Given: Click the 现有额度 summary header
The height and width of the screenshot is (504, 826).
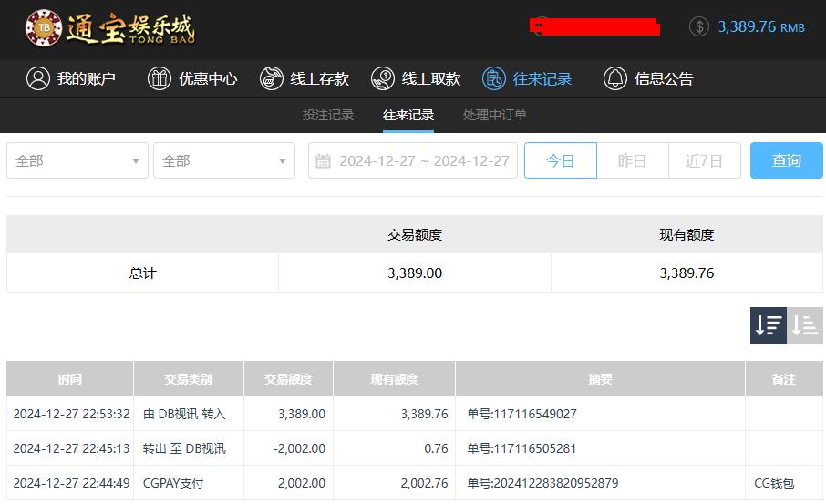Looking at the screenshot, I should click(687, 234).
